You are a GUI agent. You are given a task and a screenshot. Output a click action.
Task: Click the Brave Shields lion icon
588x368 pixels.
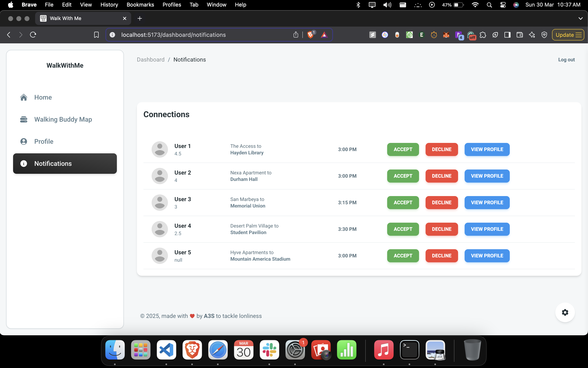[x=310, y=35]
